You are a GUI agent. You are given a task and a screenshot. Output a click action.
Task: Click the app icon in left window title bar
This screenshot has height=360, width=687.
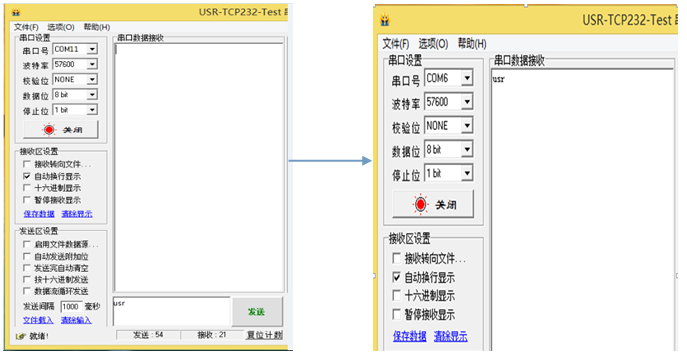(16, 12)
